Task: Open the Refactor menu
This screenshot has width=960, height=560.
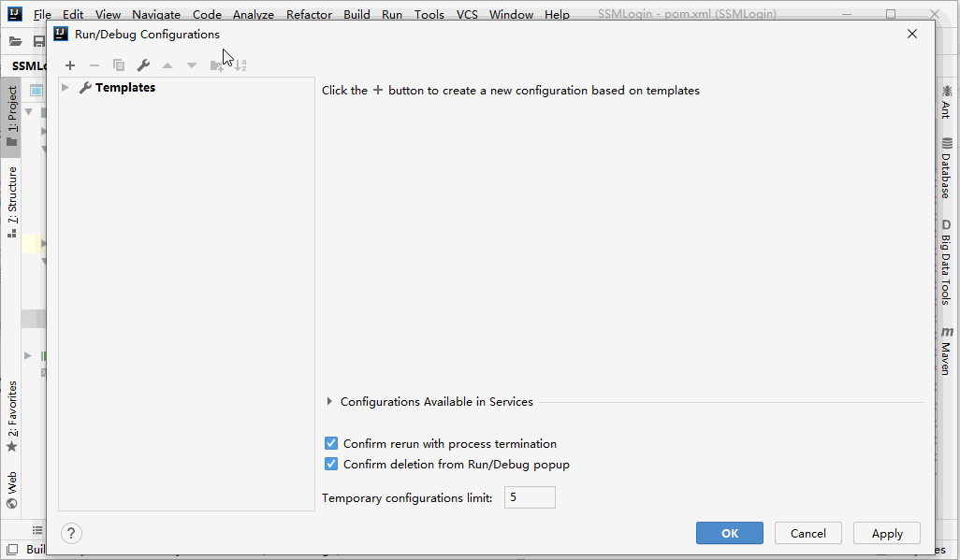Action: (309, 14)
